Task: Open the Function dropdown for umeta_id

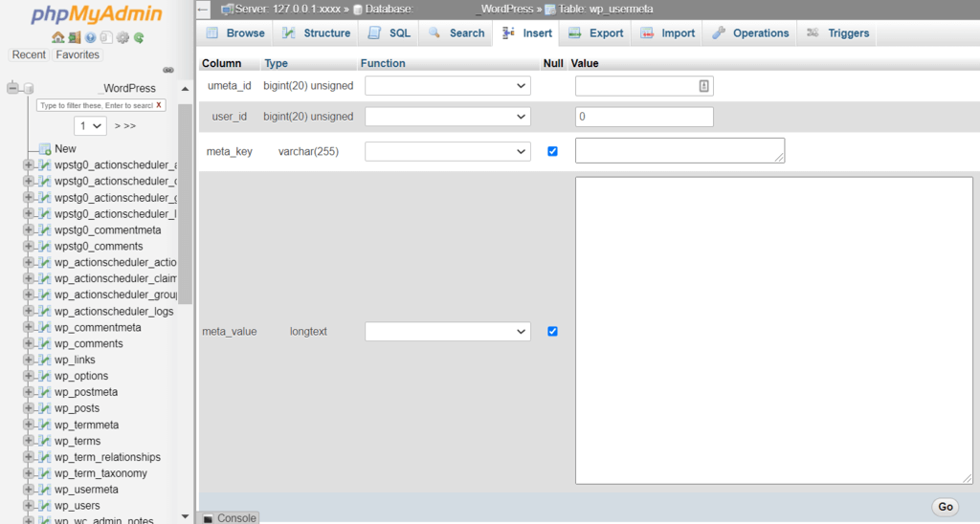Action: click(x=448, y=85)
